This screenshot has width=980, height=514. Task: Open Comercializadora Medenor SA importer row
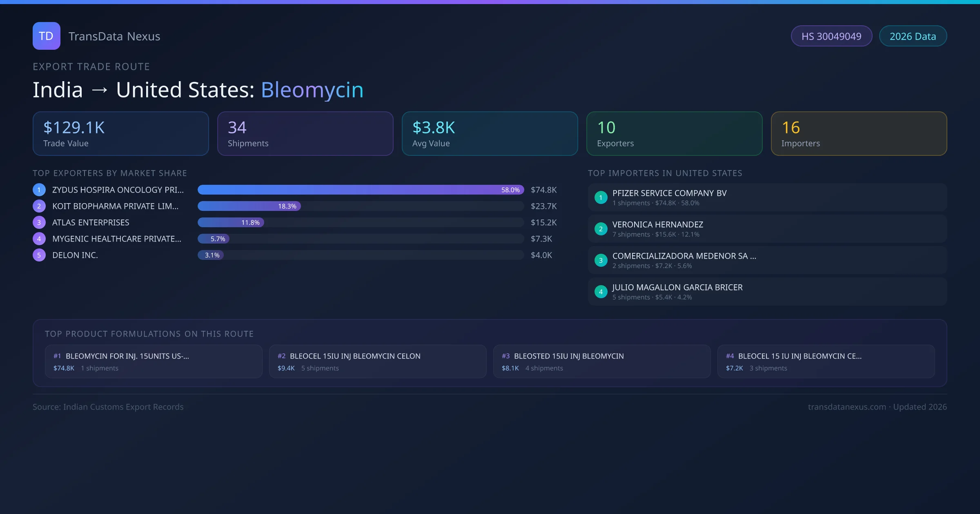767,260
